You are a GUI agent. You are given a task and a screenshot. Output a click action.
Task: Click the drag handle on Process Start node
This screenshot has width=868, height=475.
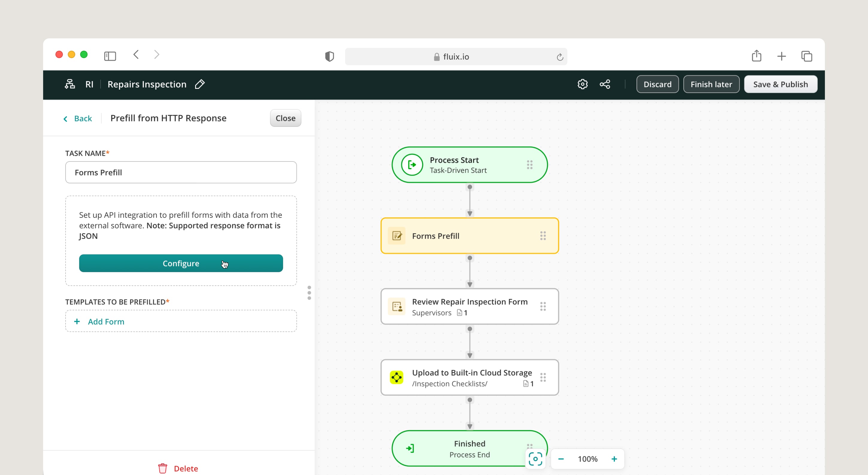[530, 165]
